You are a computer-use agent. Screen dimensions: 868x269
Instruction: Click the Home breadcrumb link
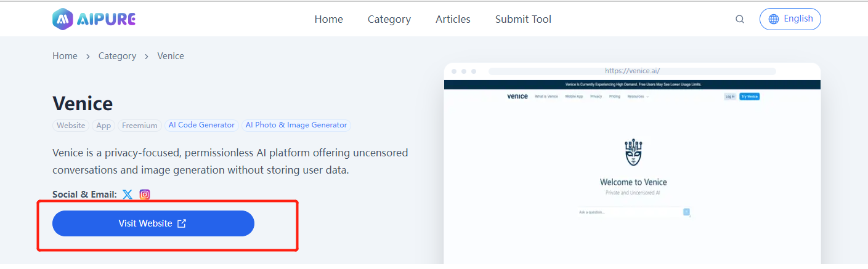(65, 56)
